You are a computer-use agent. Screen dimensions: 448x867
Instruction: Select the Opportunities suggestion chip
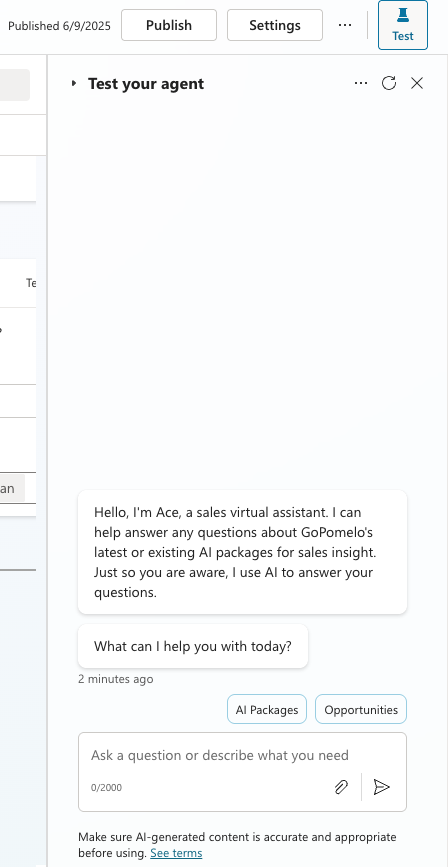tap(361, 709)
